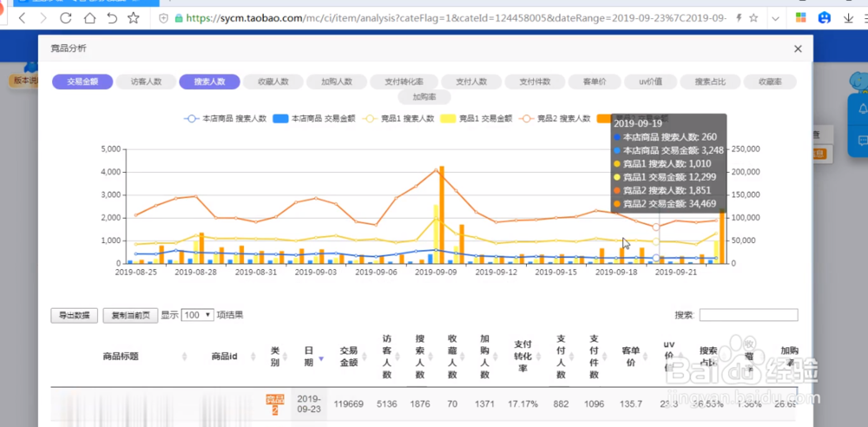Viewport: 868px width, 427px height.
Task: Click the undo/restore closed tab arrow
Action: [112, 17]
